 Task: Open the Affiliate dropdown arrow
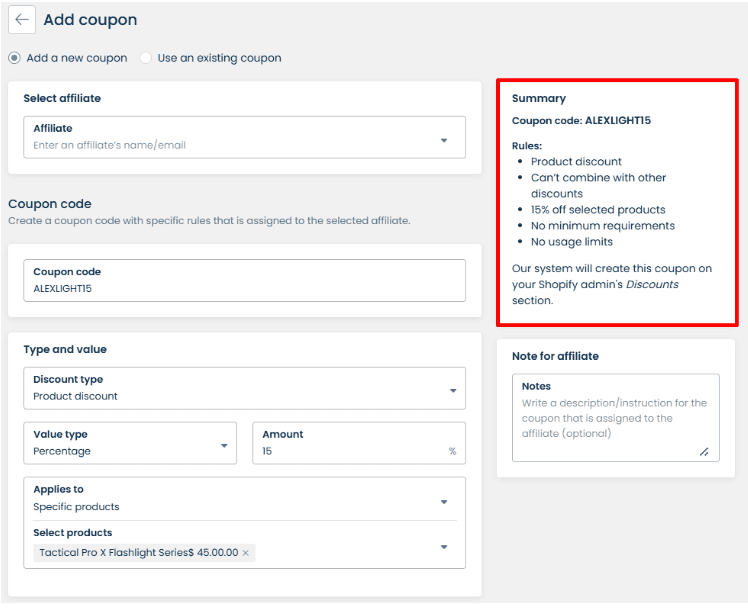(444, 140)
